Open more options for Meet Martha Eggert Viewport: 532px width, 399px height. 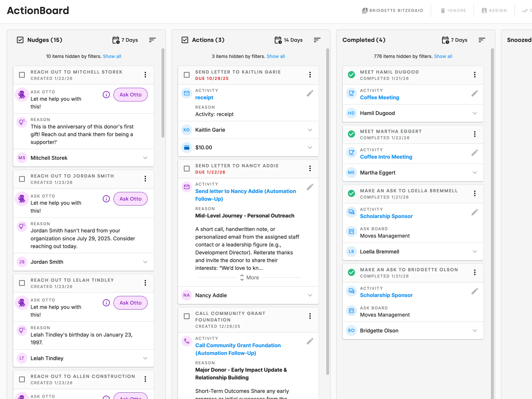tap(474, 134)
